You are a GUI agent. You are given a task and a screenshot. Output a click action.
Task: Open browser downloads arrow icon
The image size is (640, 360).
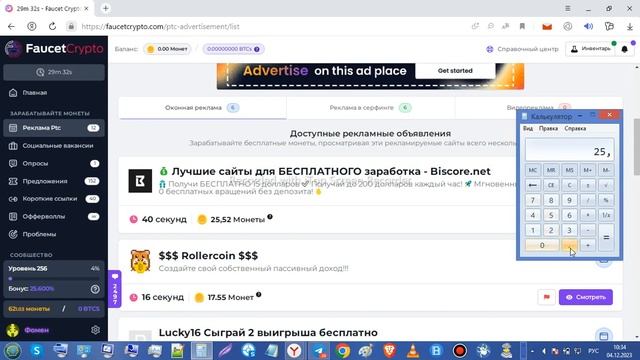coord(630,27)
